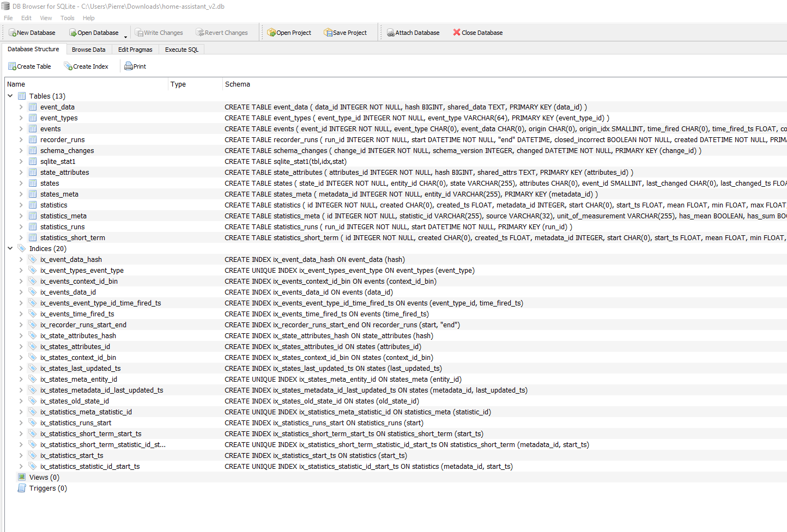Select the sqlite_stat1 table icon
787x532 pixels.
(33, 161)
